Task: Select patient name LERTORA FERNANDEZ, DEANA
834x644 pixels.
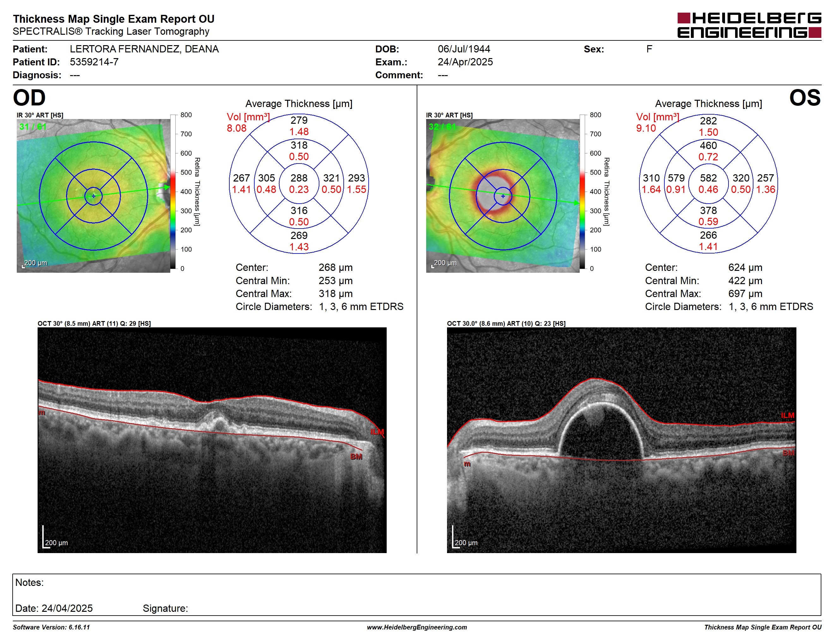Action: coord(144,49)
